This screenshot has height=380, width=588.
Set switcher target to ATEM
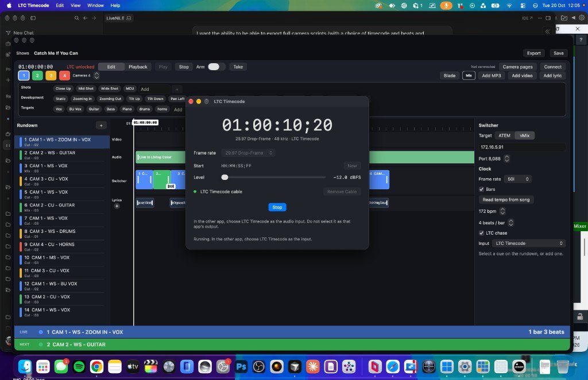pyautogui.click(x=504, y=136)
